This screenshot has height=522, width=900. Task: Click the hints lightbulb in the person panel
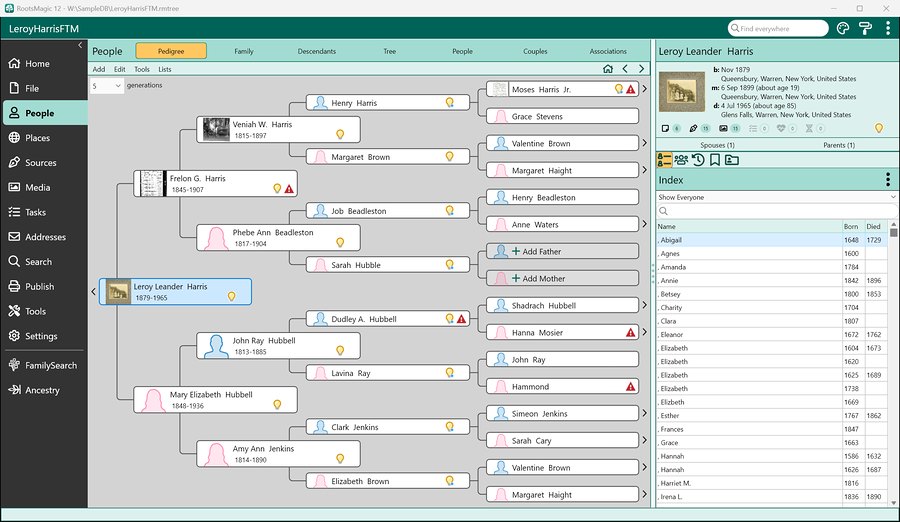click(x=879, y=128)
